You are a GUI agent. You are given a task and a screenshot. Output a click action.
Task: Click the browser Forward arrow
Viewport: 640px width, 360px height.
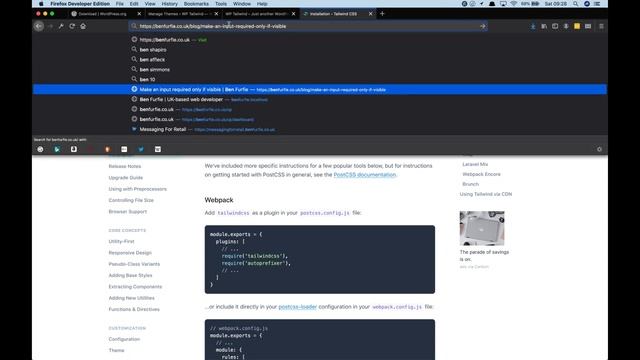[x=50, y=26]
